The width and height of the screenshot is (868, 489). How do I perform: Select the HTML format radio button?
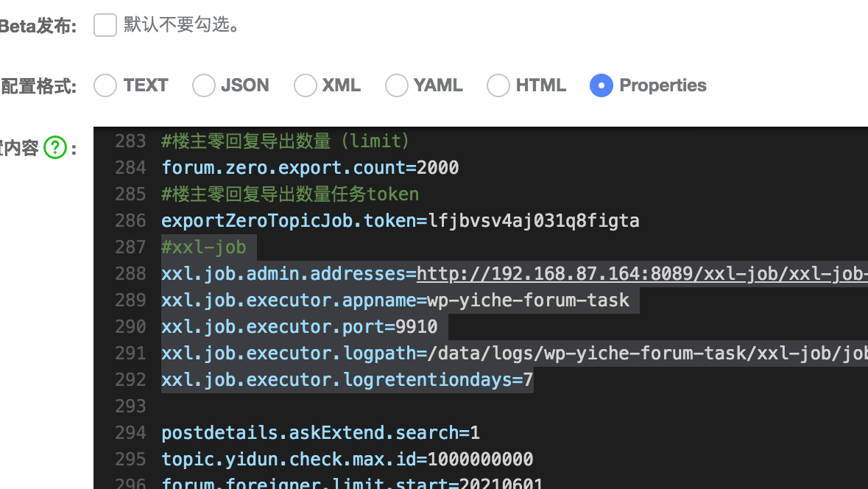498,85
